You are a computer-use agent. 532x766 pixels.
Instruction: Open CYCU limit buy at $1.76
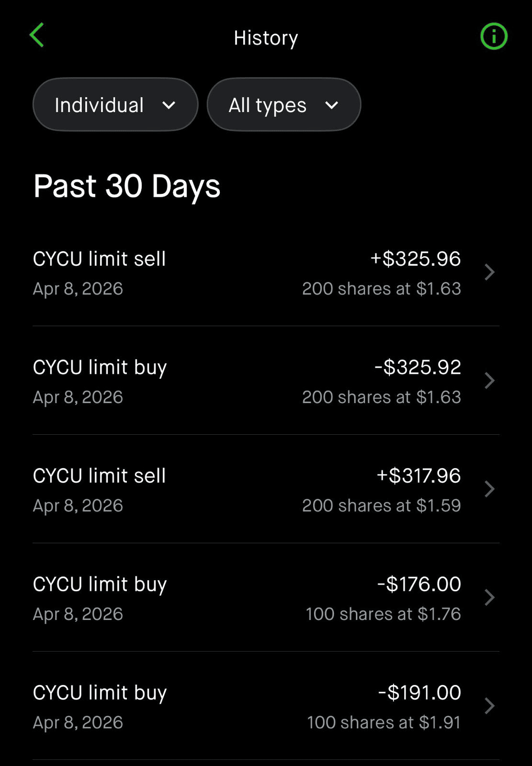click(100, 585)
